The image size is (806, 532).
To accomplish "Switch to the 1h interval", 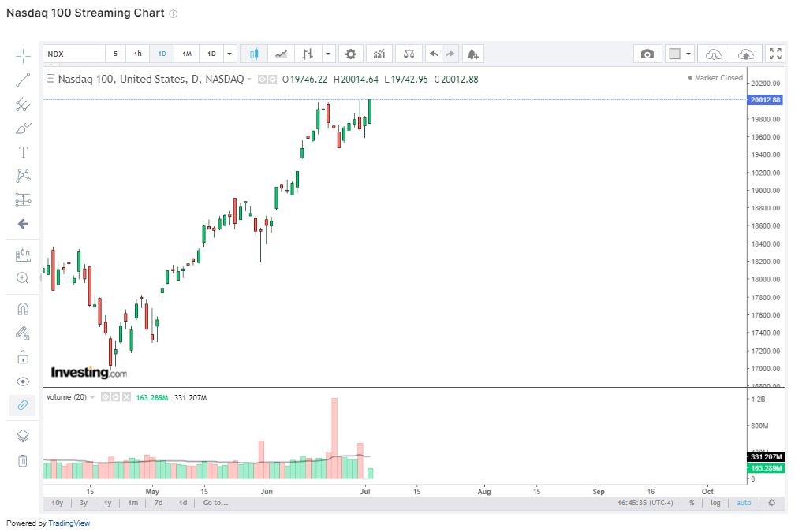I will tap(138, 54).
